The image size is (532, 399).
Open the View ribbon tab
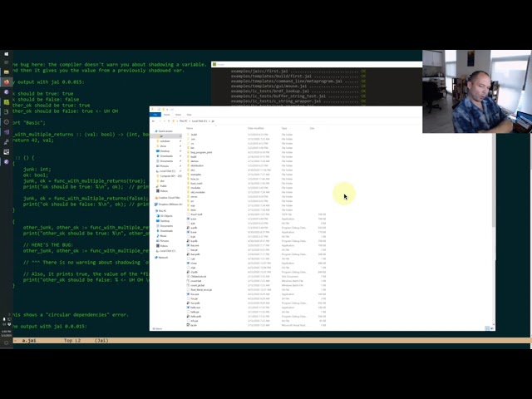pos(189,115)
